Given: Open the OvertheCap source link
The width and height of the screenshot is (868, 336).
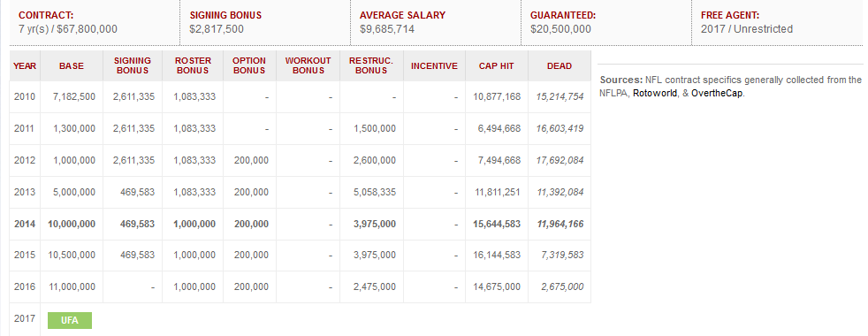Looking at the screenshot, I should [717, 93].
